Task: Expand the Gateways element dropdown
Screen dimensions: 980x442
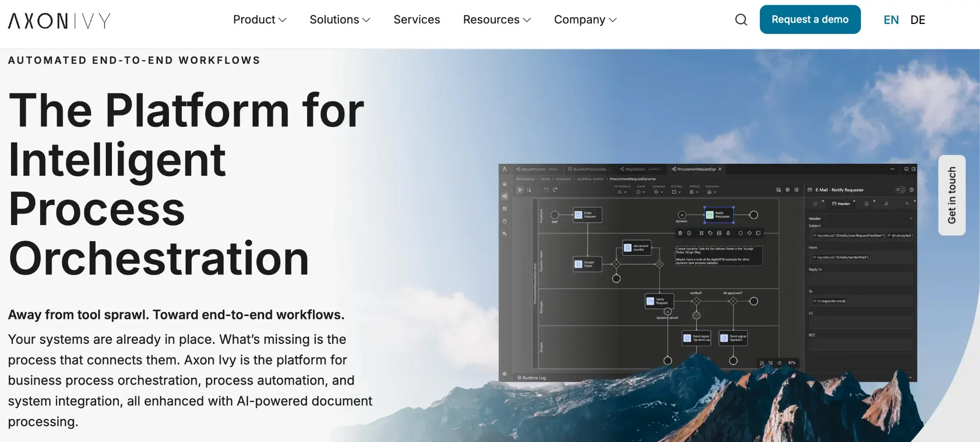Action: click(661, 192)
